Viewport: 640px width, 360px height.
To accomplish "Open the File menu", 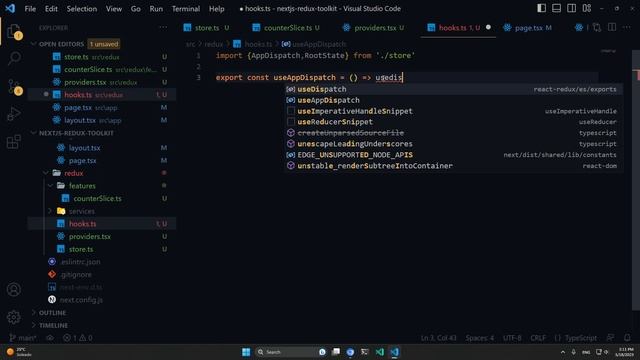I will coord(30,9).
